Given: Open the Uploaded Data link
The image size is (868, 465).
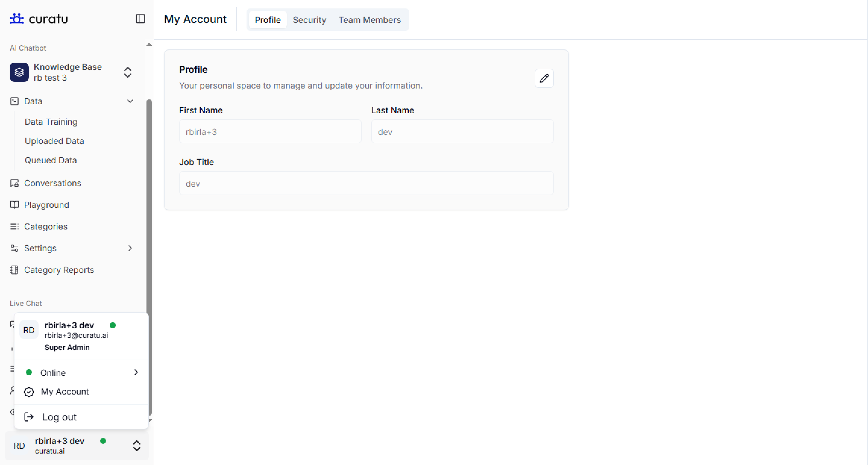Looking at the screenshot, I should point(54,141).
